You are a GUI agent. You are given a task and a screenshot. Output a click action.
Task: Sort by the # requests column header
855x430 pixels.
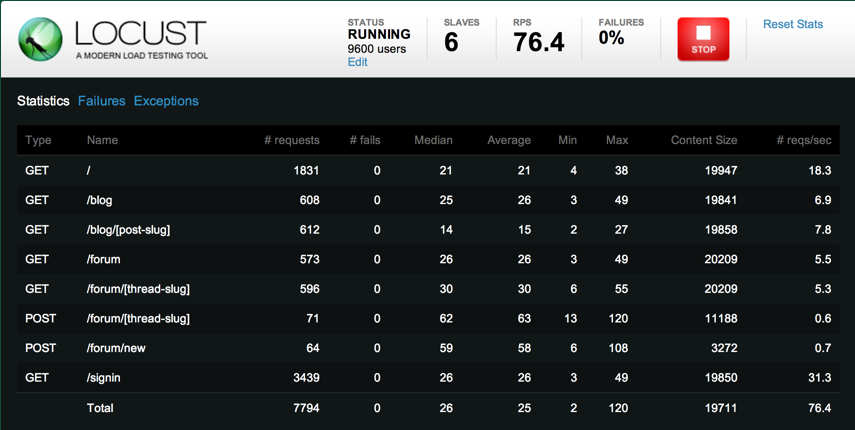tap(292, 140)
